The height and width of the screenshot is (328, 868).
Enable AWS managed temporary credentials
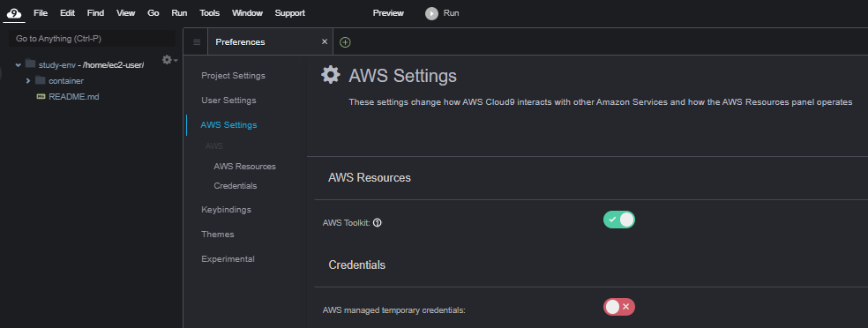tap(619, 307)
